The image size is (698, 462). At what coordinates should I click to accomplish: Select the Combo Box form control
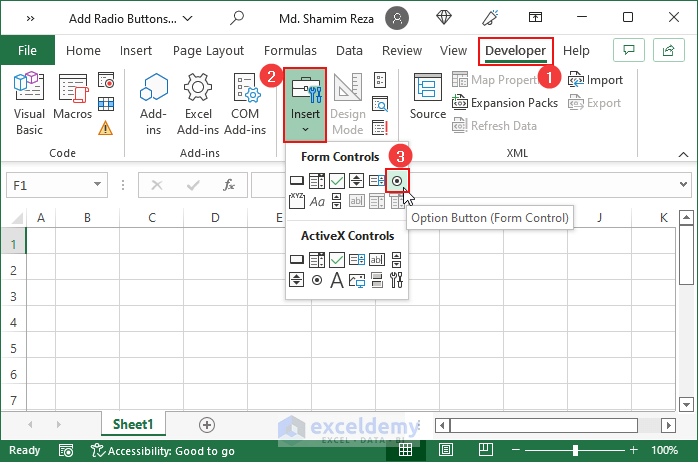click(x=317, y=181)
